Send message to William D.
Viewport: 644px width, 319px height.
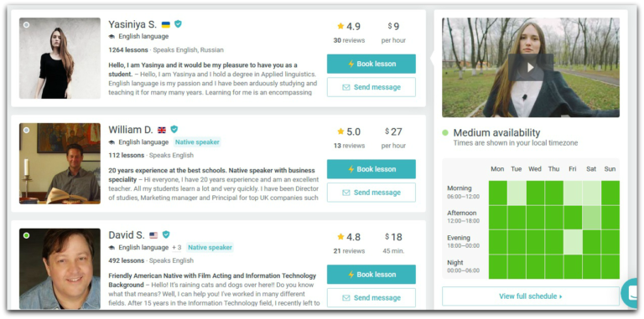[371, 193]
